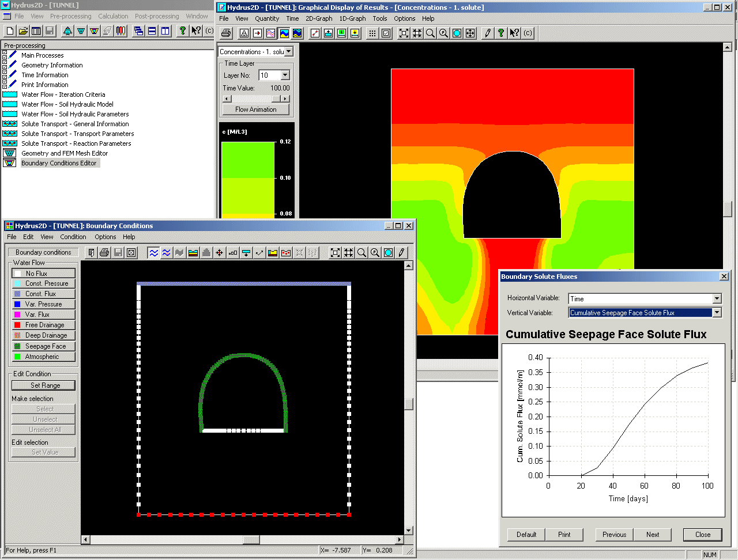Viewport: 738px width, 560px height.
Task: Click the pan/move arrows icon in Graphical Display toolbar
Action: [x=470, y=33]
